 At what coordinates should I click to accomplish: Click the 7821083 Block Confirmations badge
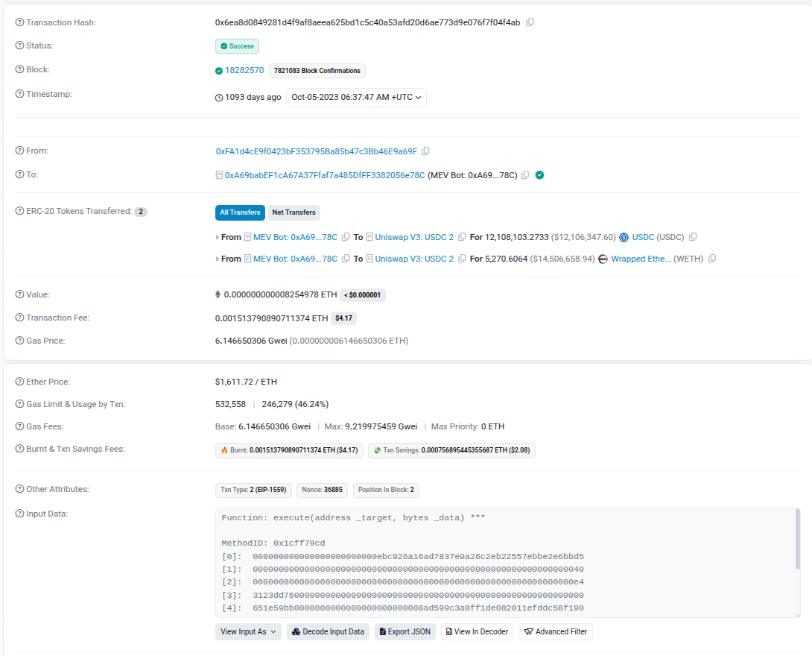(317, 71)
